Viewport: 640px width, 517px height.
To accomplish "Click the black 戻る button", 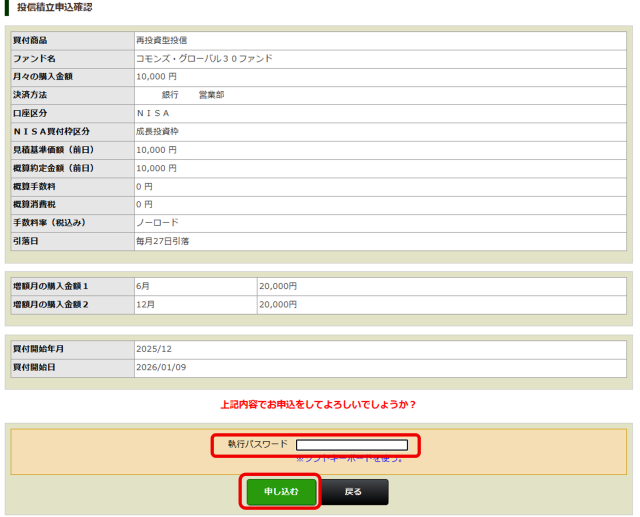I will coord(354,492).
